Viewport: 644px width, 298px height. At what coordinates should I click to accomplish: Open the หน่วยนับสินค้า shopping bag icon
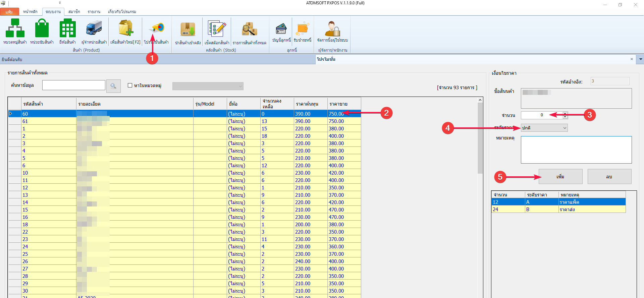pyautogui.click(x=42, y=32)
